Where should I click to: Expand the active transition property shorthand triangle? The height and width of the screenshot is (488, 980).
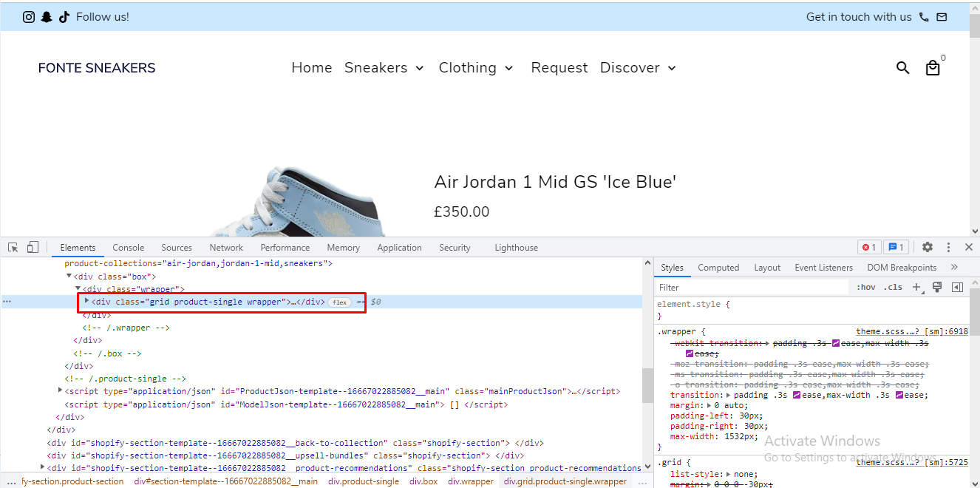(x=729, y=395)
